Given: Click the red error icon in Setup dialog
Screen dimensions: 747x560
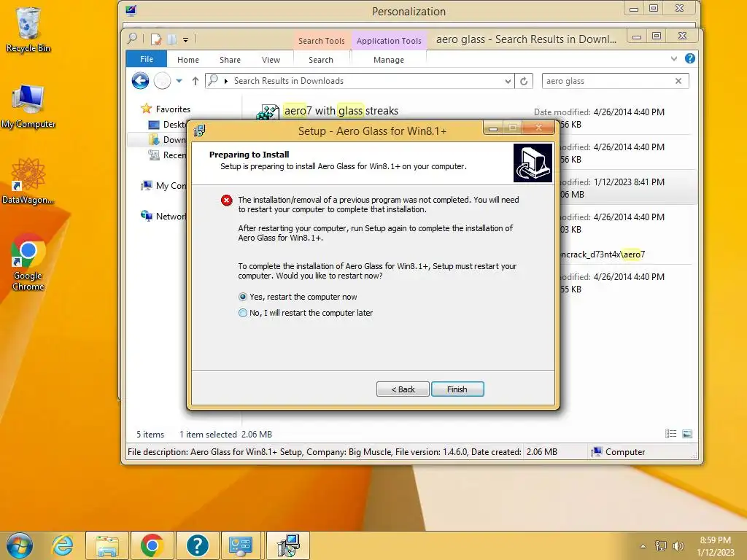Looking at the screenshot, I should tap(226, 201).
